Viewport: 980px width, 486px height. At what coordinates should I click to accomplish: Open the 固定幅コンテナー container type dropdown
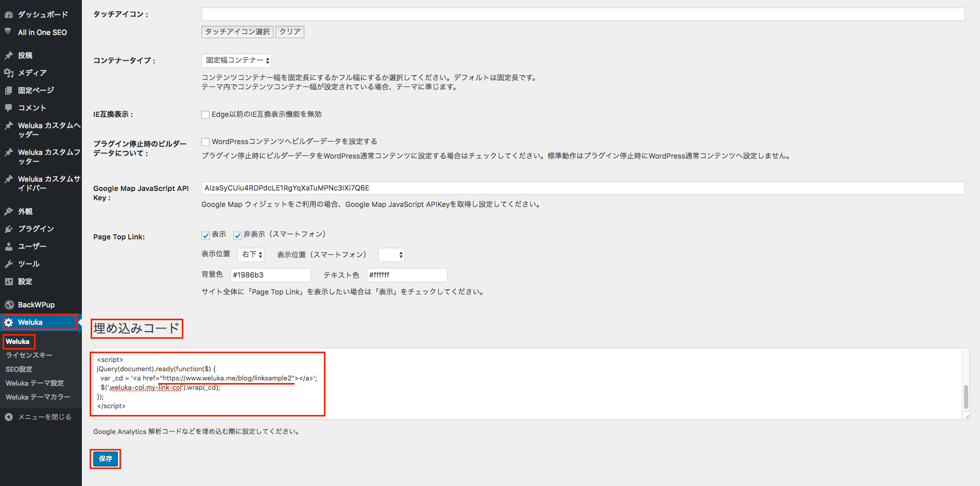[x=236, y=60]
